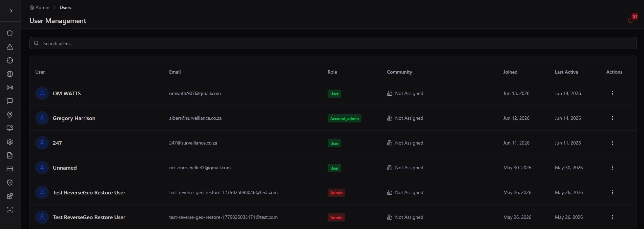Image resolution: width=644 pixels, height=229 pixels.
Task: Open actions menu for Gregory Harrison
Action: [612, 118]
